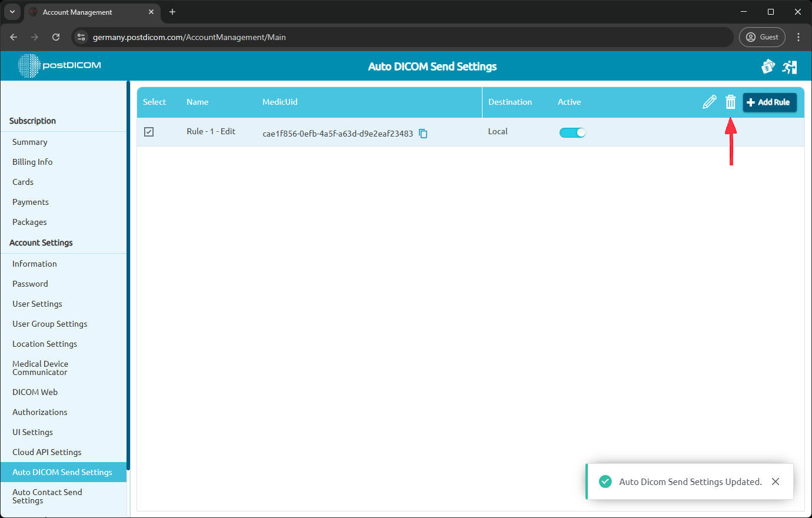Log out via the exit icon
The height and width of the screenshot is (518, 812).
(790, 67)
